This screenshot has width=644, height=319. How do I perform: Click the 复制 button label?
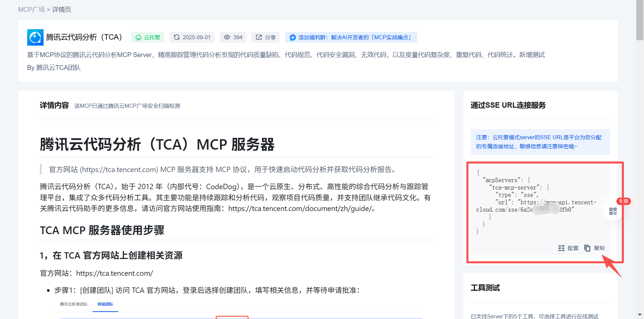pos(599,248)
